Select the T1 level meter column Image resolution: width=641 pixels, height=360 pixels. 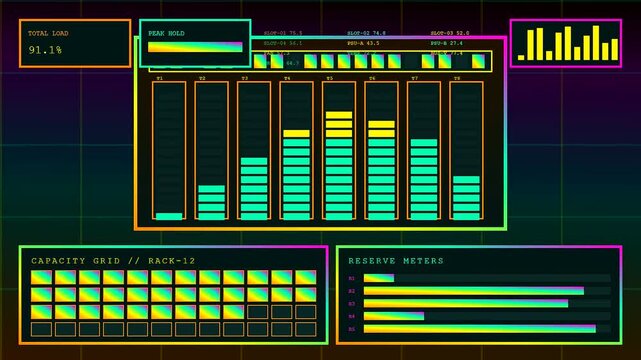pos(169,151)
